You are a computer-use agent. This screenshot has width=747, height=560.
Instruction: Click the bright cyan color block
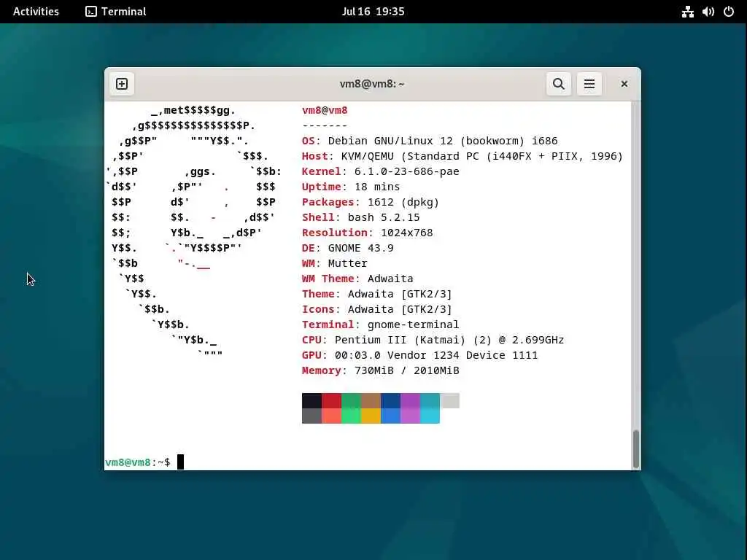click(430, 416)
